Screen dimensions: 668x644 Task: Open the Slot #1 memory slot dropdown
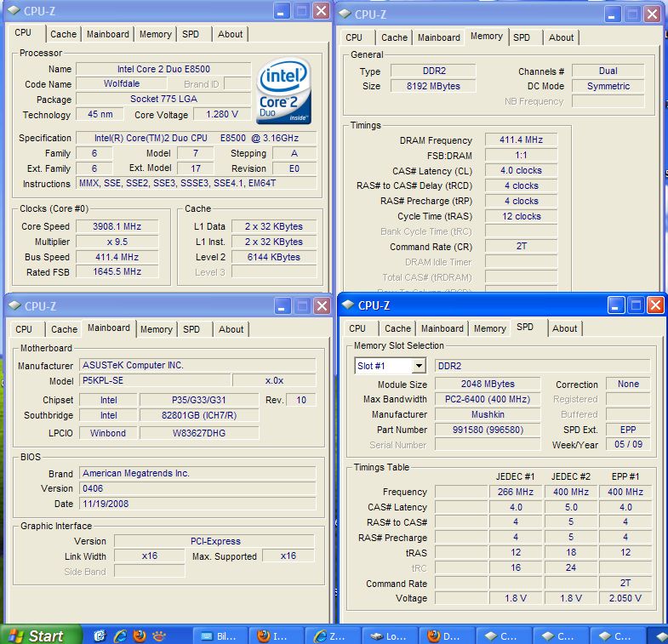420,366
